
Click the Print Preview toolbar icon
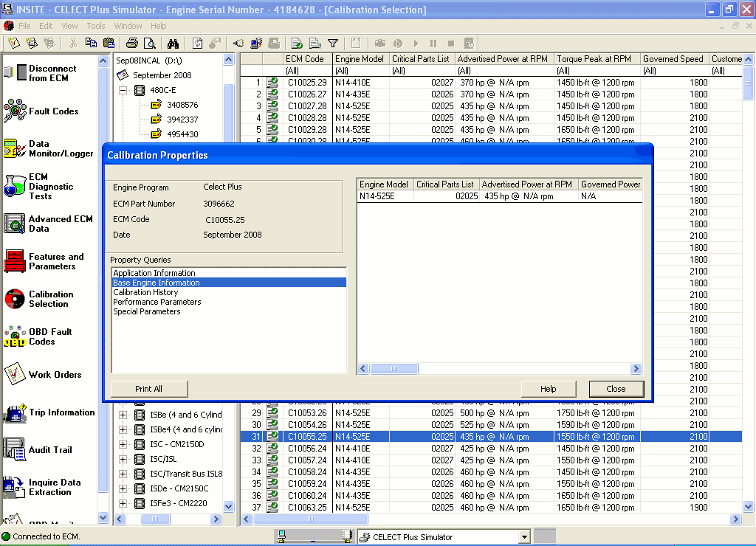tap(150, 44)
